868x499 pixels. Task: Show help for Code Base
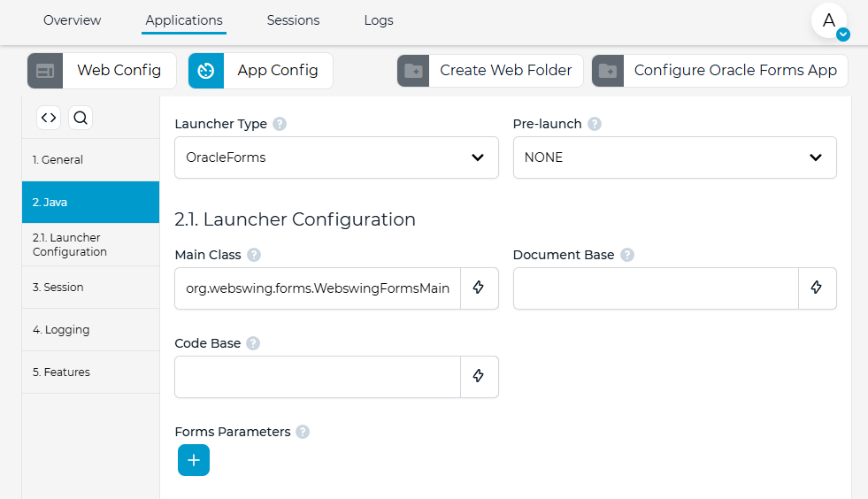[x=253, y=343]
